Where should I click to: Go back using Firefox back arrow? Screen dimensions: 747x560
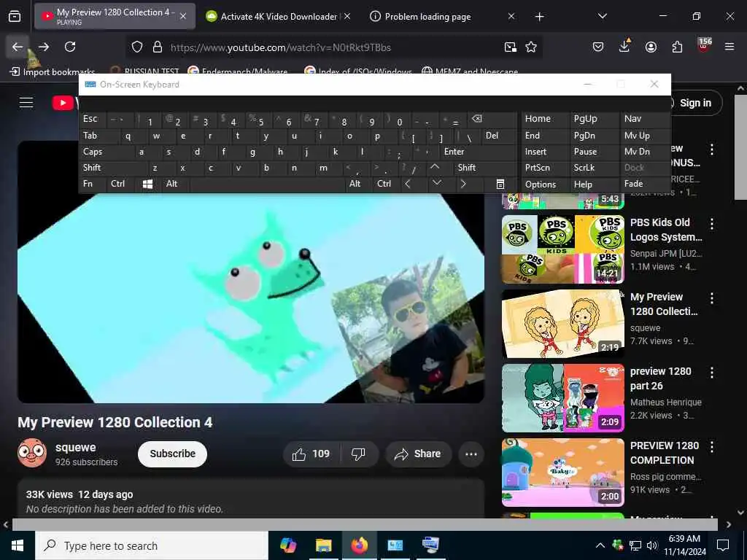click(x=18, y=47)
